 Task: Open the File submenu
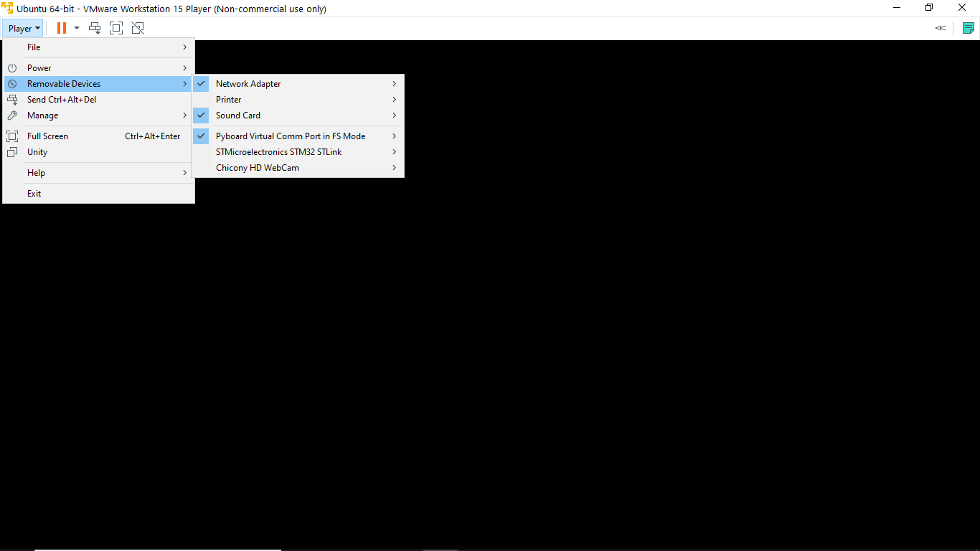click(99, 47)
